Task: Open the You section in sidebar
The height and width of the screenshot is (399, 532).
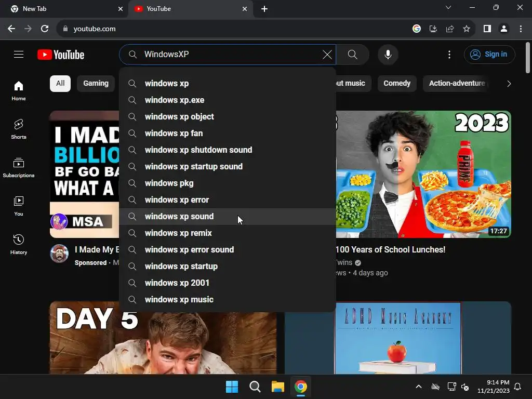Action: (x=19, y=206)
